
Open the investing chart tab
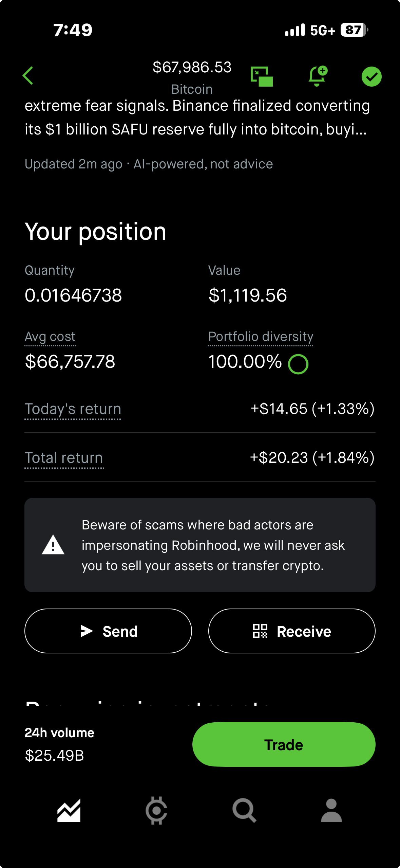(69, 811)
